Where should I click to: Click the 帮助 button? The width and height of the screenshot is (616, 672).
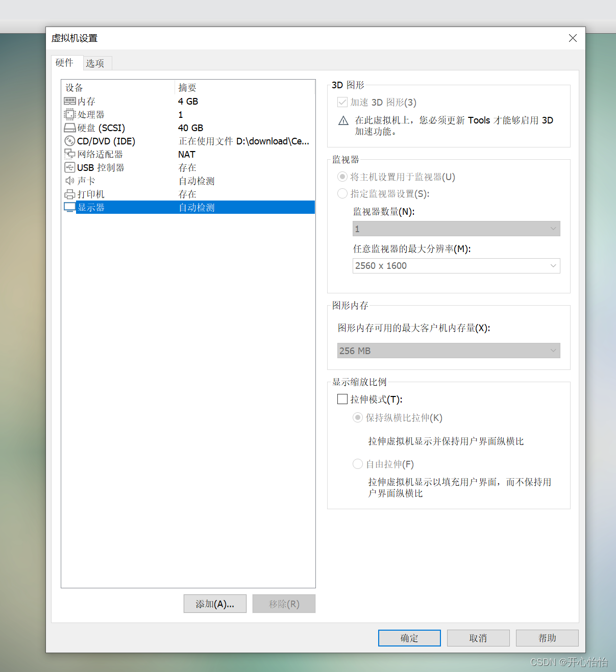547,638
